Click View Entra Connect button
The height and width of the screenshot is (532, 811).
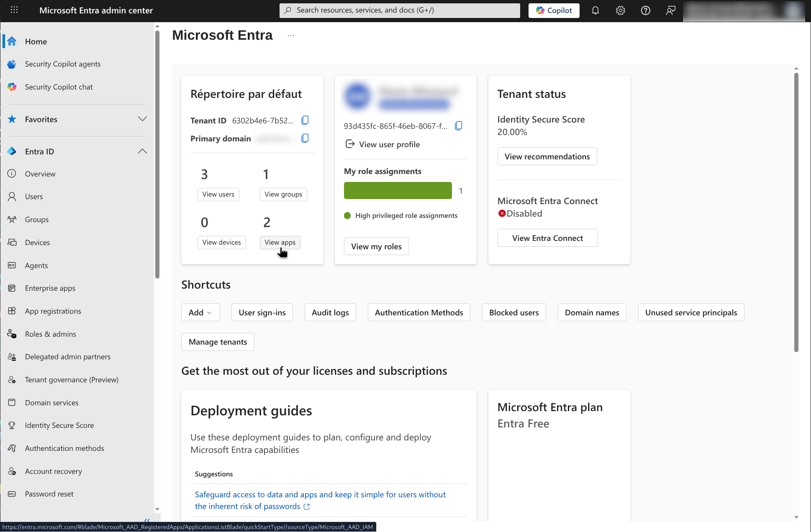(x=547, y=238)
